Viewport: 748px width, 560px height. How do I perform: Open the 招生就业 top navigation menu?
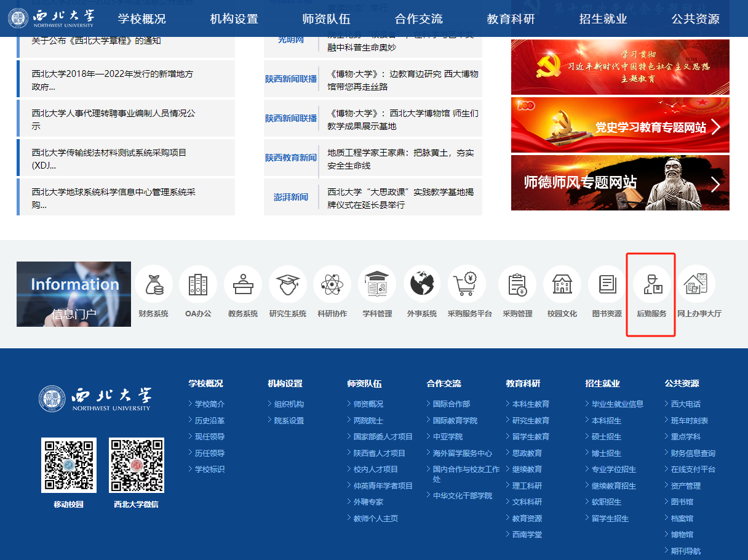tap(603, 19)
